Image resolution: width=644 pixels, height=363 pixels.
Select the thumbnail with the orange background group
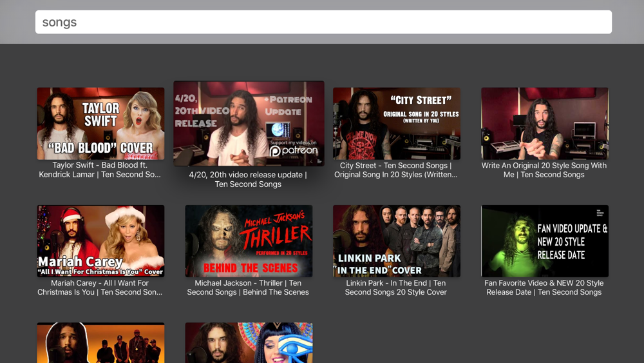click(x=100, y=343)
